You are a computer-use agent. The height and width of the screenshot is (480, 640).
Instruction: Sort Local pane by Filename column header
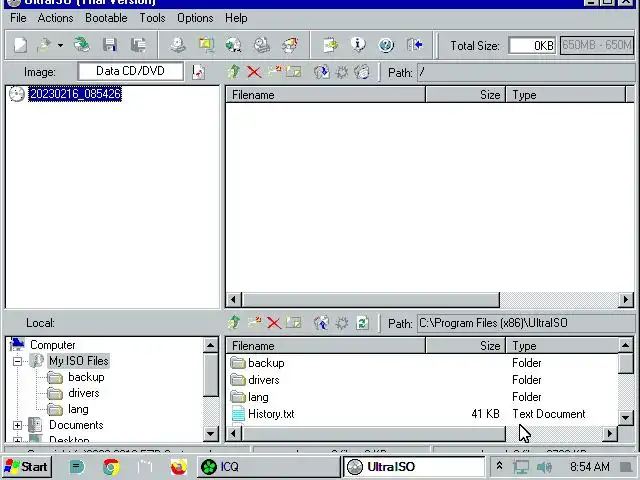pyautogui.click(x=325, y=346)
